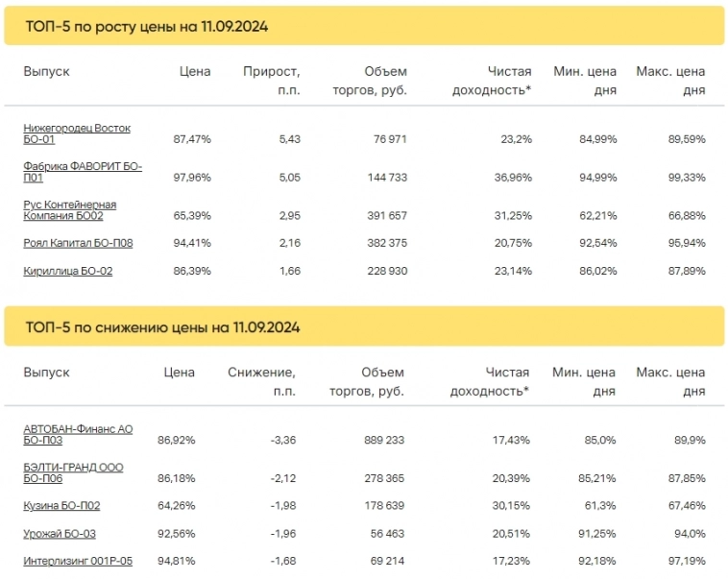Viewport: 728px width, 579px height.
Task: Click the ТОП-5 по снижению цены banner
Action: [x=364, y=327]
